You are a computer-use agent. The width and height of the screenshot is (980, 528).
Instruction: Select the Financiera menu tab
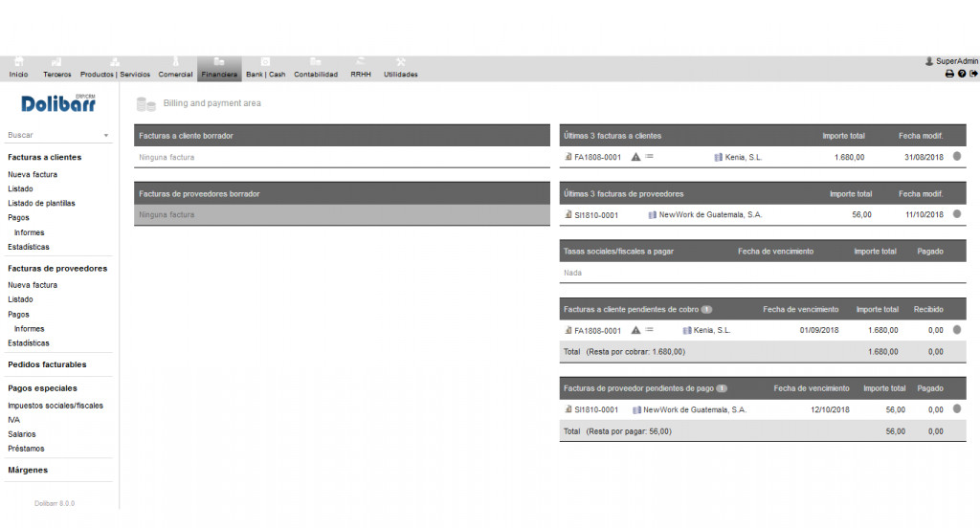tap(219, 68)
